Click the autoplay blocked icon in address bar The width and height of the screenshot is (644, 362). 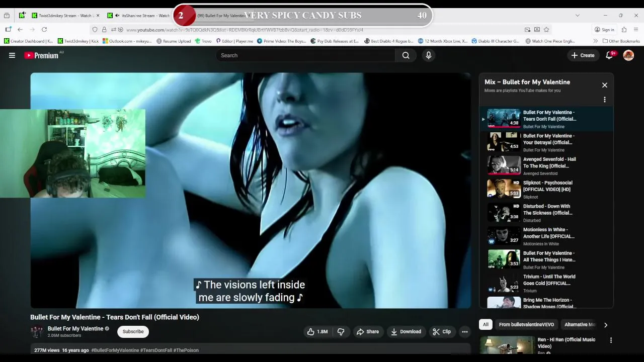(121, 30)
